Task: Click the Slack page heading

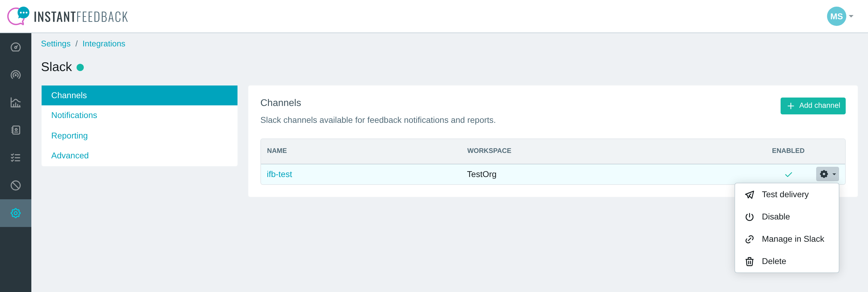Action: pyautogui.click(x=56, y=67)
